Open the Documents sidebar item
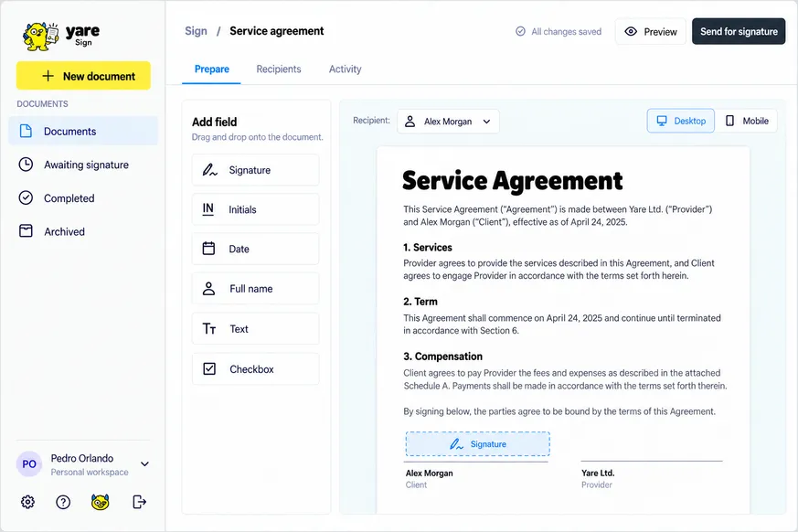Image resolution: width=798 pixels, height=532 pixels. pyautogui.click(x=83, y=131)
